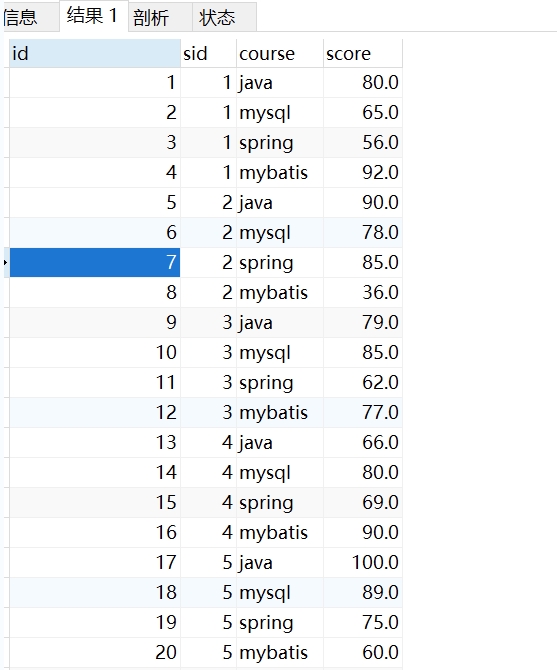The height and width of the screenshot is (670, 557).
Task: Open the 剖析 tab
Action: (160, 18)
